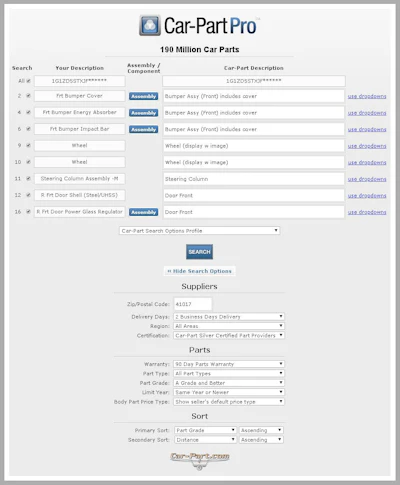This screenshot has height=485, width=400.
Task: Toggle row 16 search checkbox
Action: click(28, 211)
